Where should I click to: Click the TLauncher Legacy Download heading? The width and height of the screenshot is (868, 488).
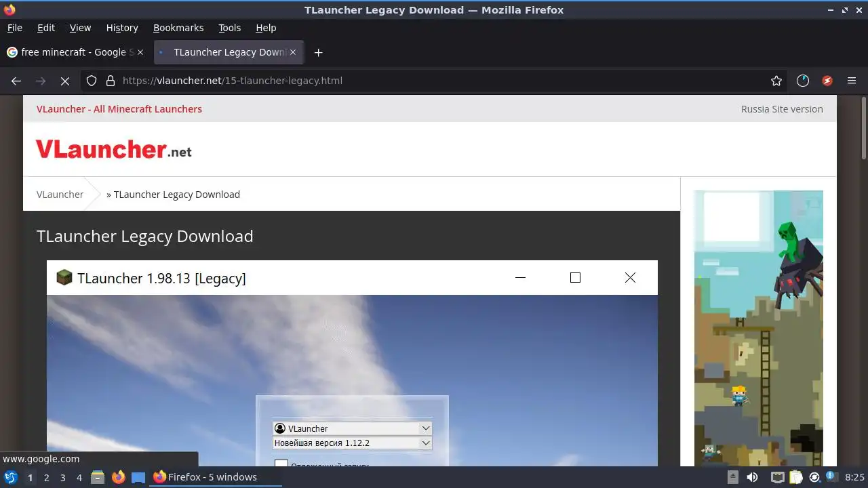click(145, 236)
